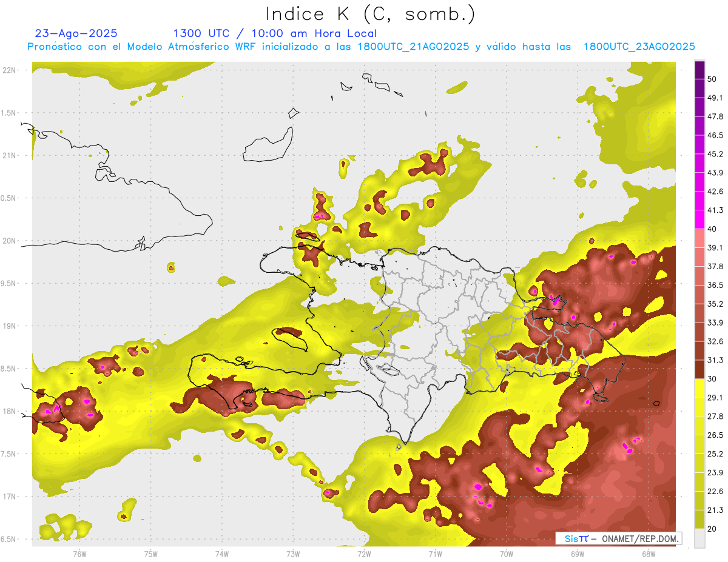The width and height of the screenshot is (728, 562).
Task: Select the date text "23-Ago-2025"
Action: [76, 33]
